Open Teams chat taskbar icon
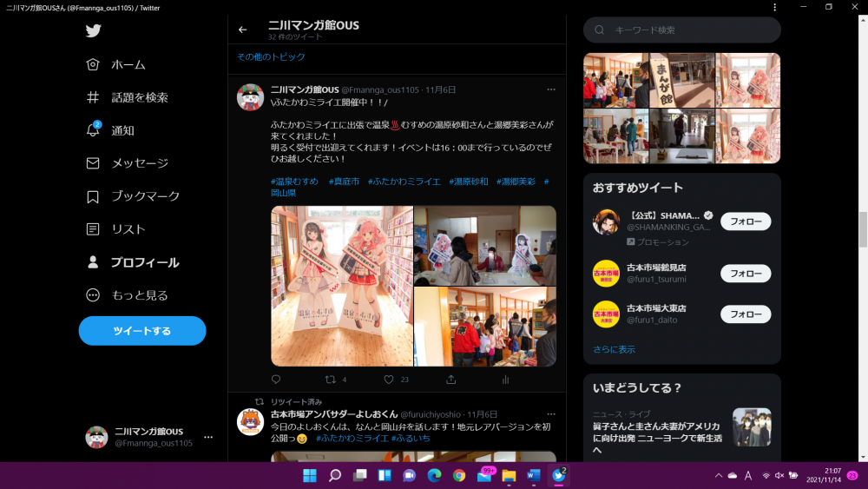The width and height of the screenshot is (868, 489). [x=409, y=475]
